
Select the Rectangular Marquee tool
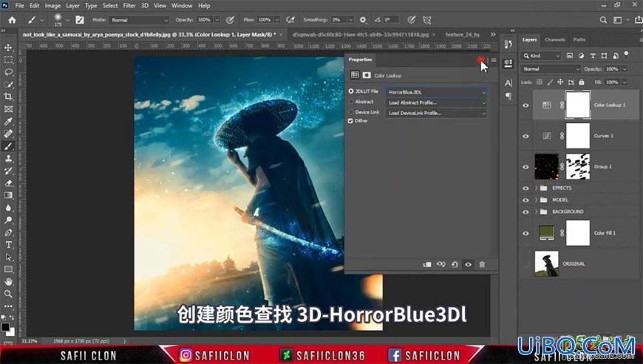8,60
